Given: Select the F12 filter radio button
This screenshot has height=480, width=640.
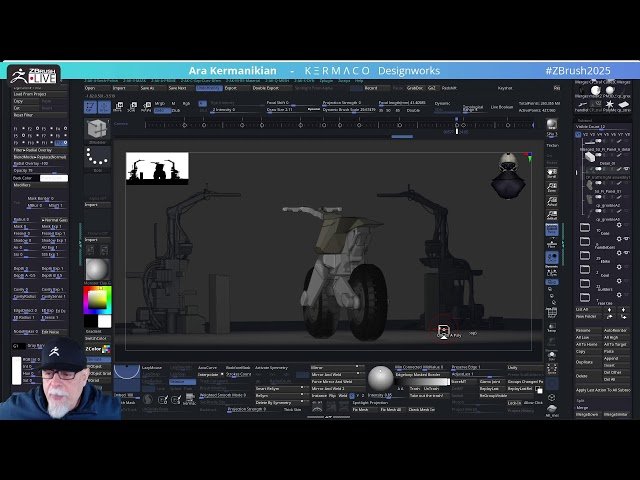Looking at the screenshot, I should 61,143.
